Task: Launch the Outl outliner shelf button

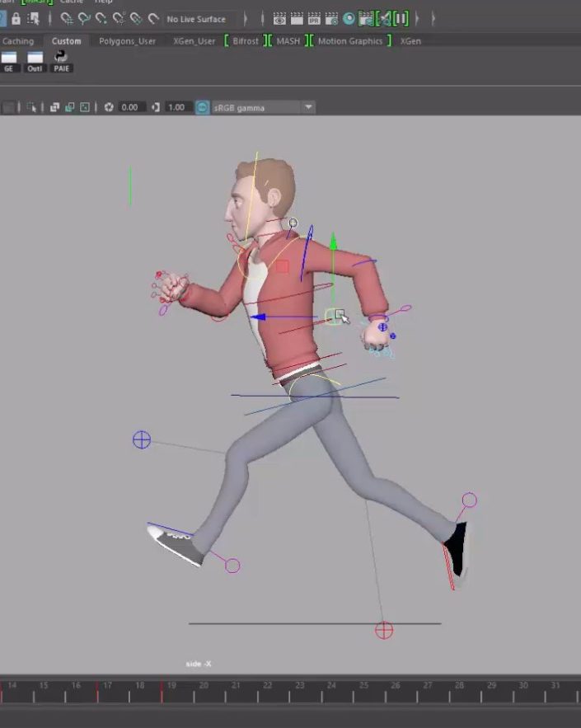Action: 35,62
